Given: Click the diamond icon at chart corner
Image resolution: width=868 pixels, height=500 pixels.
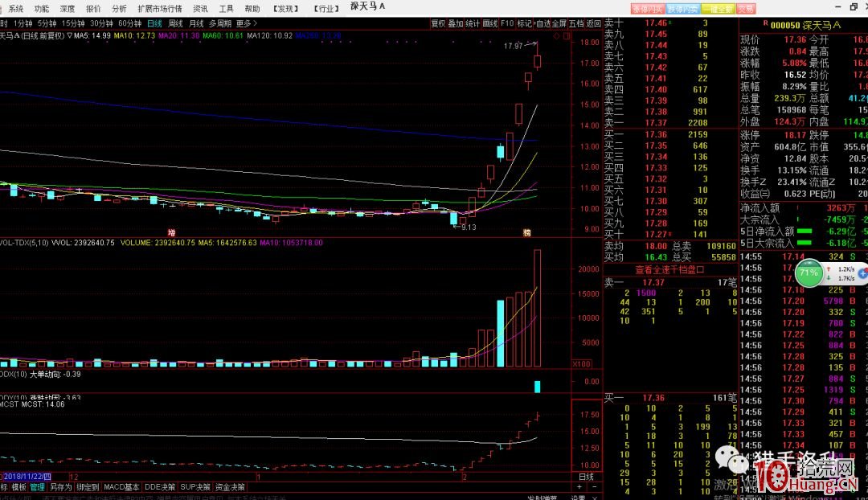Looking at the screenshot, I should point(556,35).
